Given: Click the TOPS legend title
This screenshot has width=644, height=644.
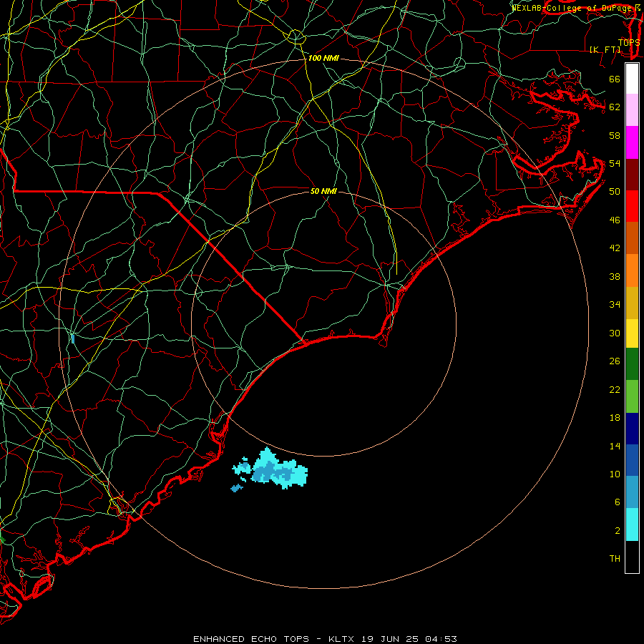Looking at the screenshot, I should 629,42.
